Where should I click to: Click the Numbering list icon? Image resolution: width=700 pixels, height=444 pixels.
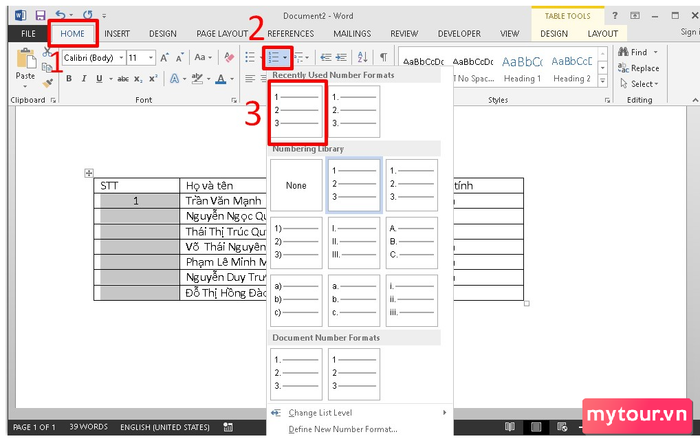[273, 58]
